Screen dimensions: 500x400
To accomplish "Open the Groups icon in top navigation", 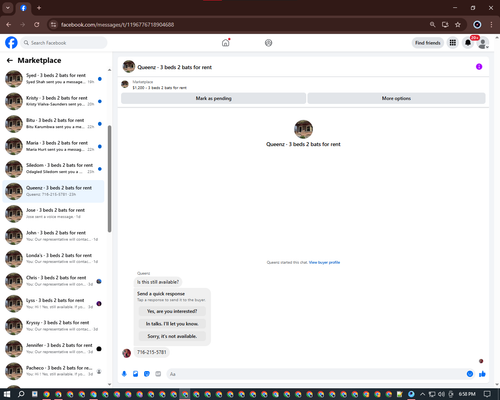I will pyautogui.click(x=268, y=43).
